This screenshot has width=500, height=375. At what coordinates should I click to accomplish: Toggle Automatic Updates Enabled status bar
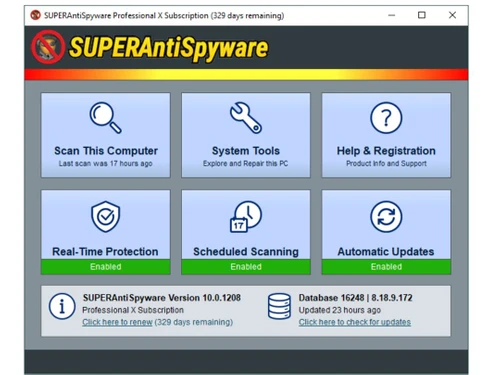[386, 267]
